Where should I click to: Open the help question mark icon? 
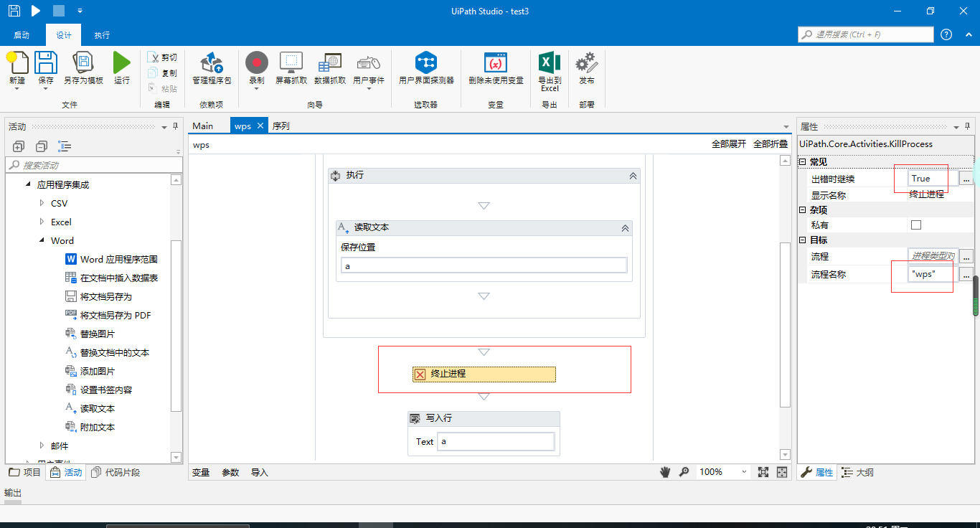tap(946, 34)
